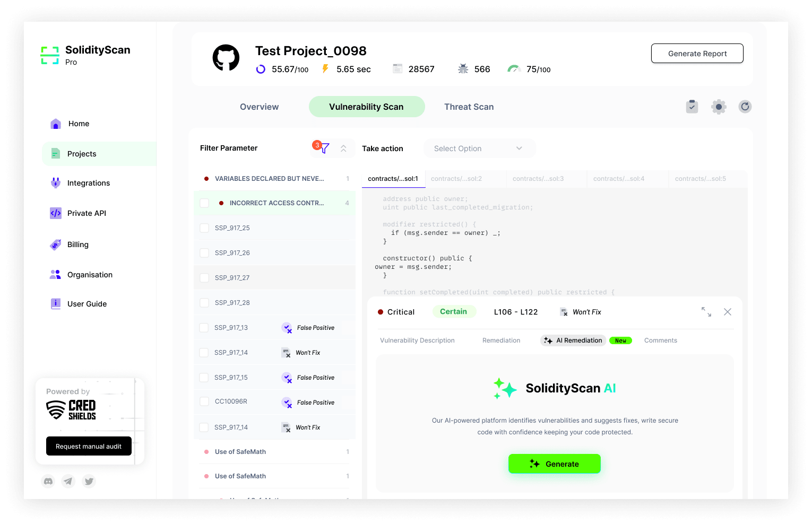Expand the issue detail panel

(x=706, y=312)
